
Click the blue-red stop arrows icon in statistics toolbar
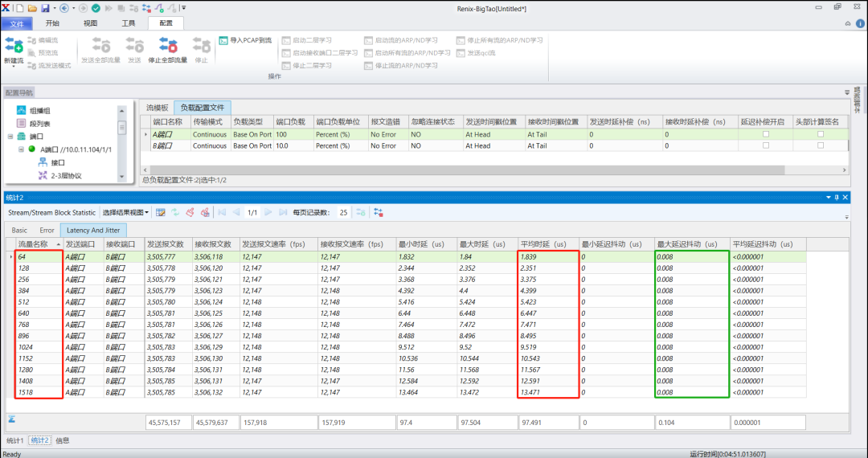379,212
